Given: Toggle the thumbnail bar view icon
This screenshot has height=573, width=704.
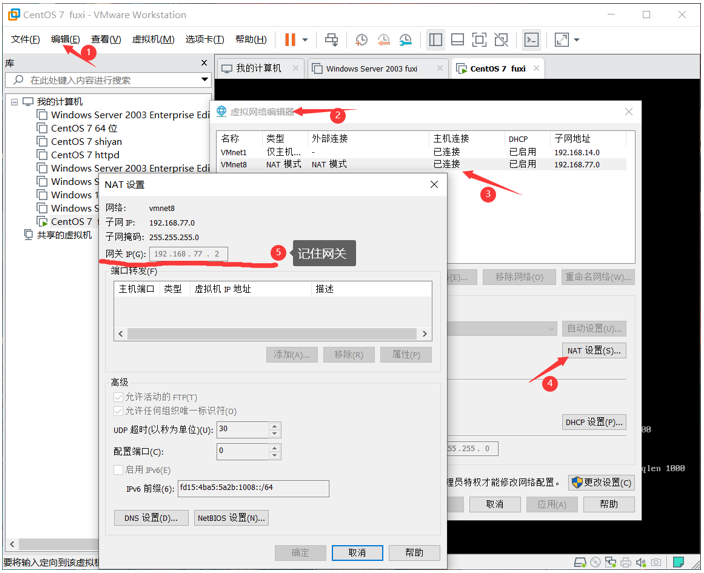Looking at the screenshot, I should (x=457, y=40).
